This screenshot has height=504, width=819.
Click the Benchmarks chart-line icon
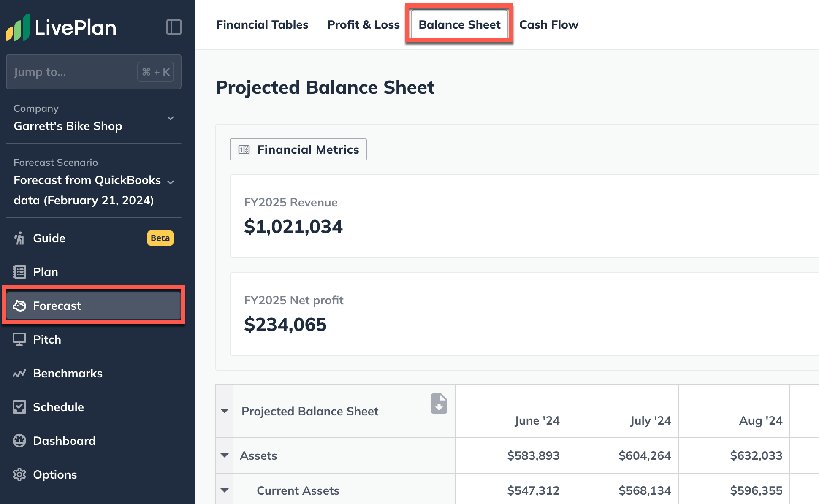coord(19,373)
